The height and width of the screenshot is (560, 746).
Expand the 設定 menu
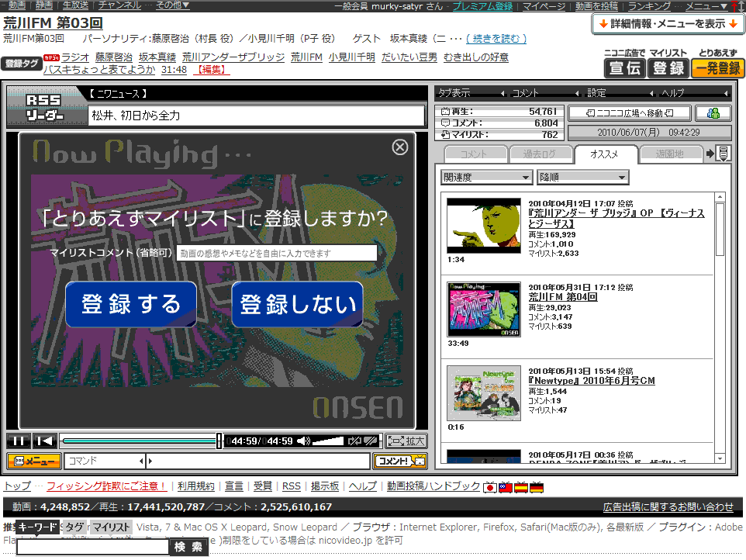pyautogui.click(x=620, y=93)
